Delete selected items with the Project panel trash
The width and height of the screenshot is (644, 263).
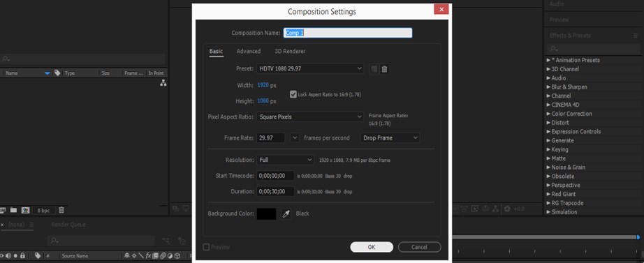point(61,210)
